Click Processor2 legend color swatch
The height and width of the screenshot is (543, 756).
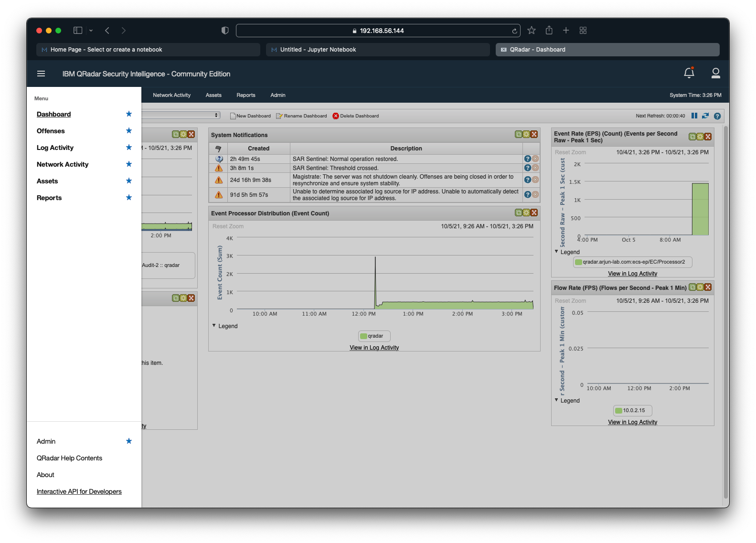578,262
